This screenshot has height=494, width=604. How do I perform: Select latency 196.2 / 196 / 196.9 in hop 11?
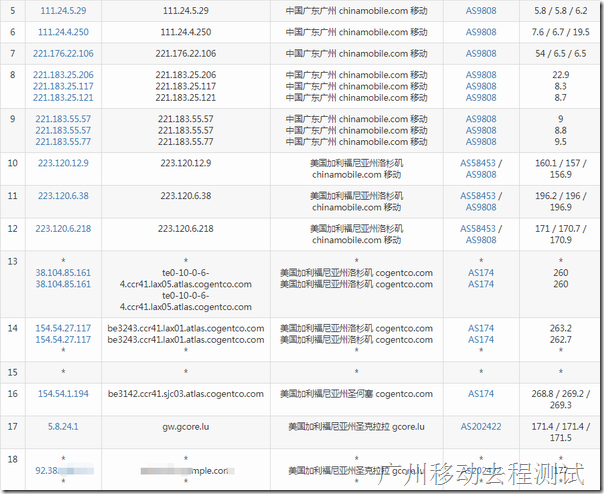(x=560, y=202)
